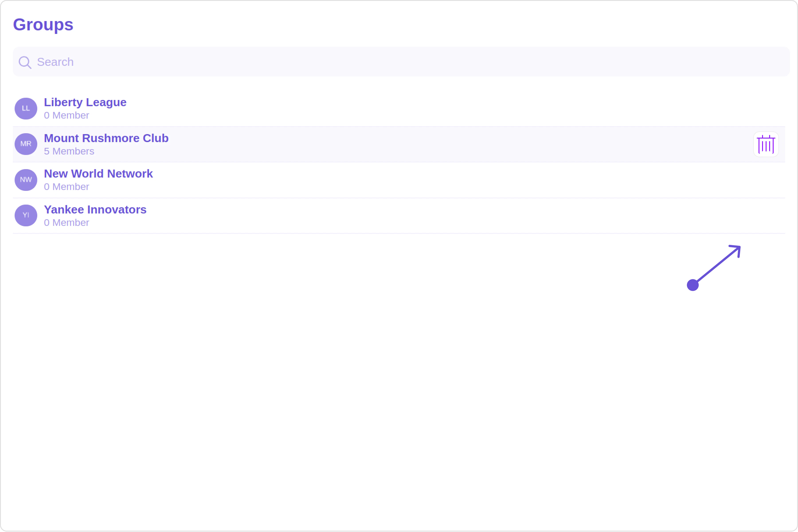This screenshot has height=532, width=798.
Task: Click empty space in the Mount Rushmore Club row
Action: (x=441, y=145)
